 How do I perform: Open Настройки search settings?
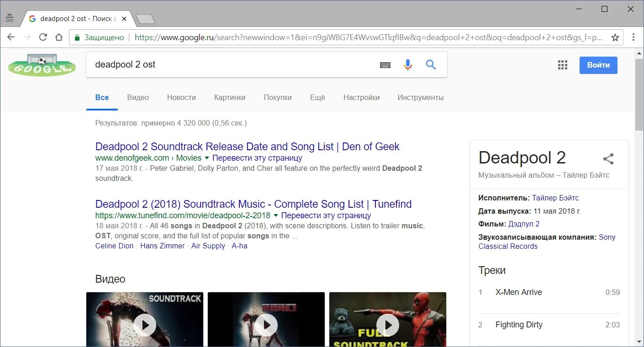(x=362, y=97)
